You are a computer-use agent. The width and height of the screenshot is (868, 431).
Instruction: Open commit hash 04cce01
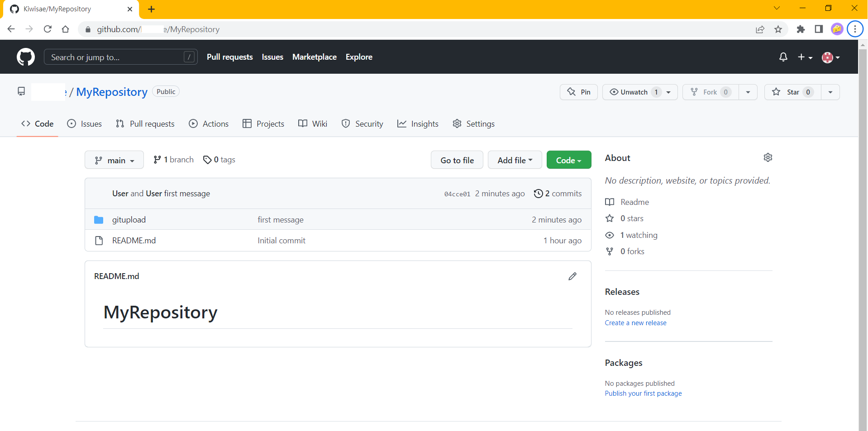click(457, 194)
